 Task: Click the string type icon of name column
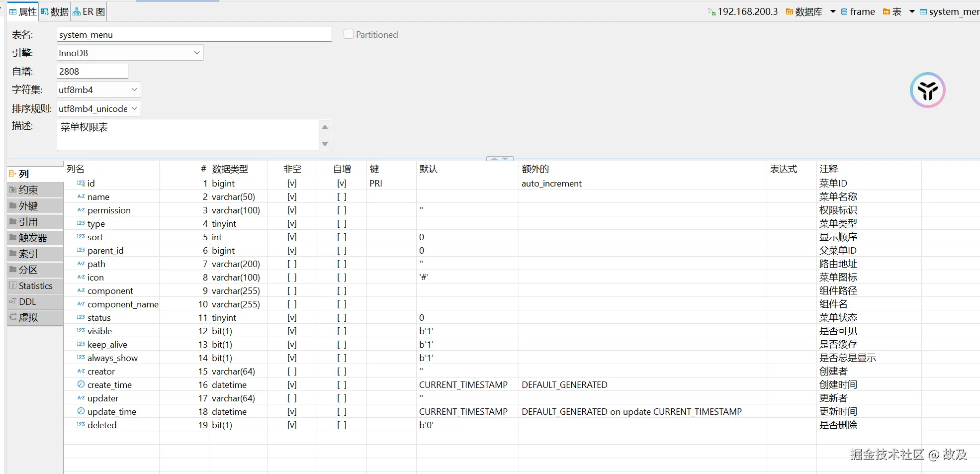click(x=81, y=196)
